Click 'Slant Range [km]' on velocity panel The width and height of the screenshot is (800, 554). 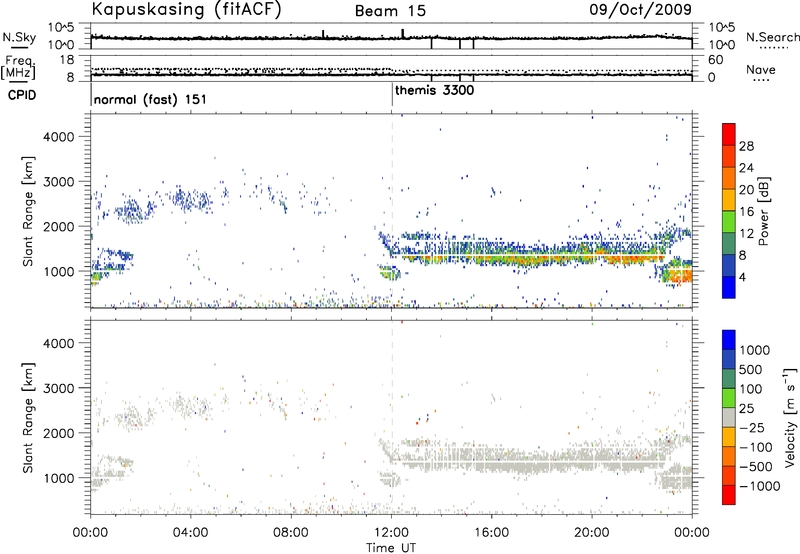tap(28, 418)
